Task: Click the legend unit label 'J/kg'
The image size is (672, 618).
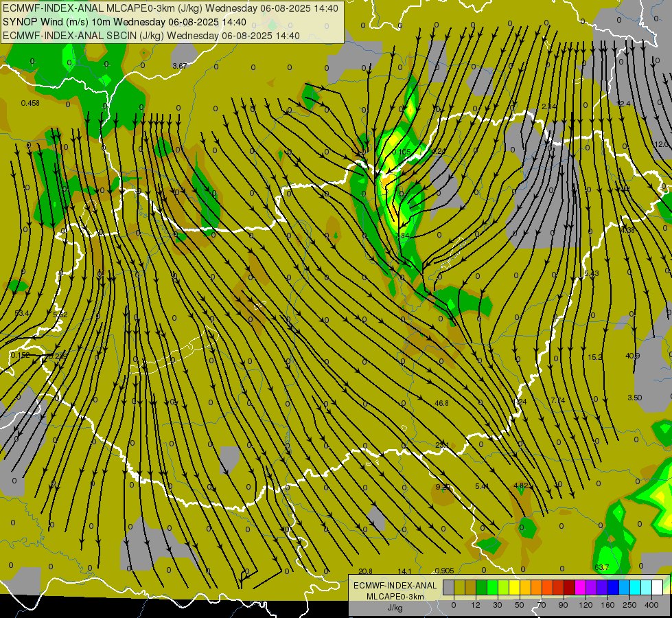Action: tap(395, 608)
